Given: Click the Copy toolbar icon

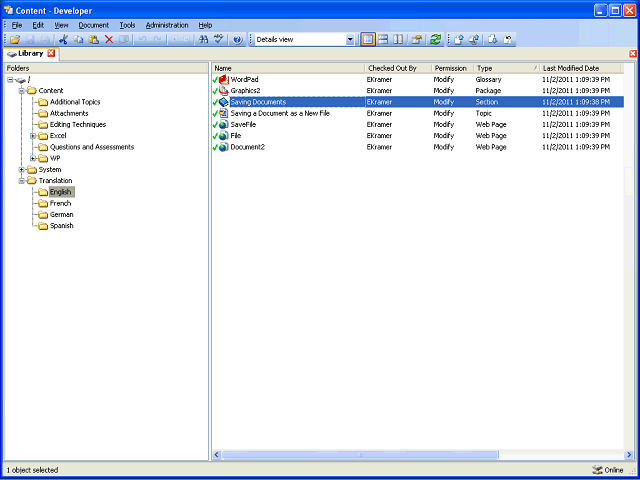Looking at the screenshot, I should coord(79,40).
